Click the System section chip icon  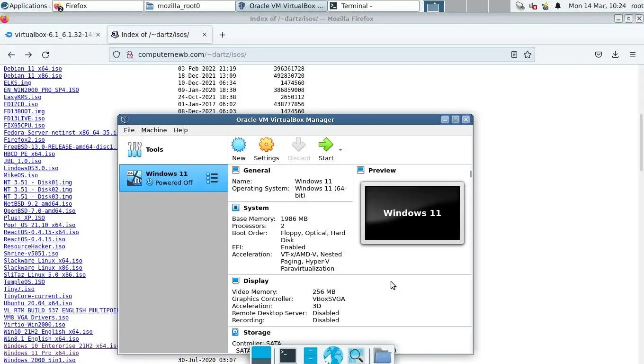click(x=235, y=208)
